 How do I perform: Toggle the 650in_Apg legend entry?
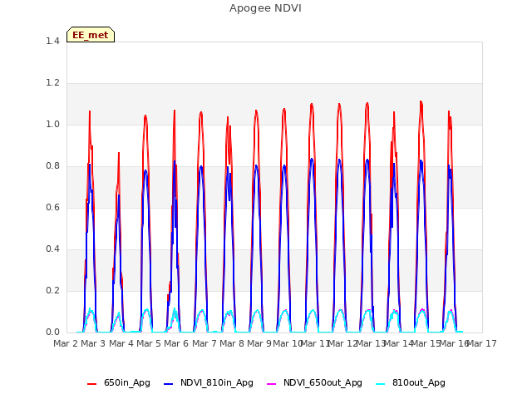pyautogui.click(x=118, y=382)
